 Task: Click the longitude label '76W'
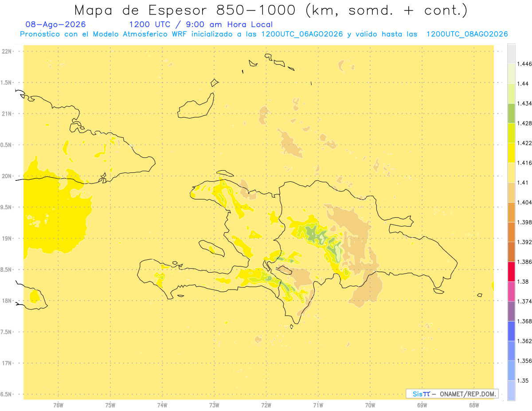click(x=58, y=405)
